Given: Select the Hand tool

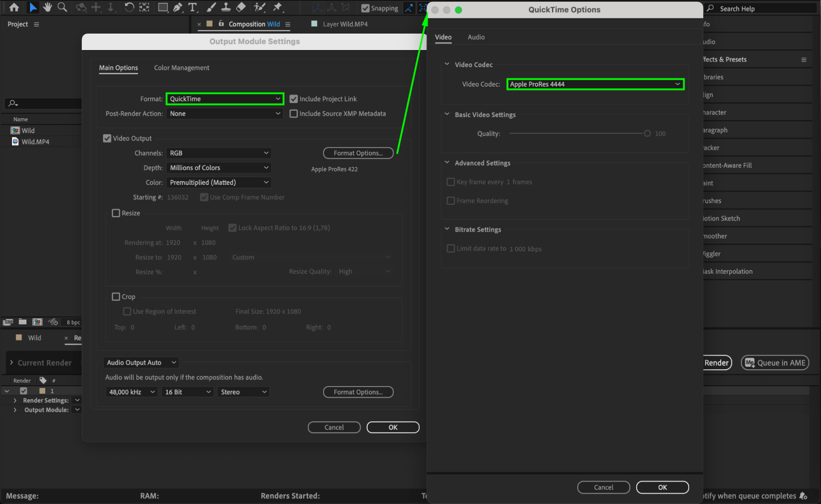Looking at the screenshot, I should 47,7.
